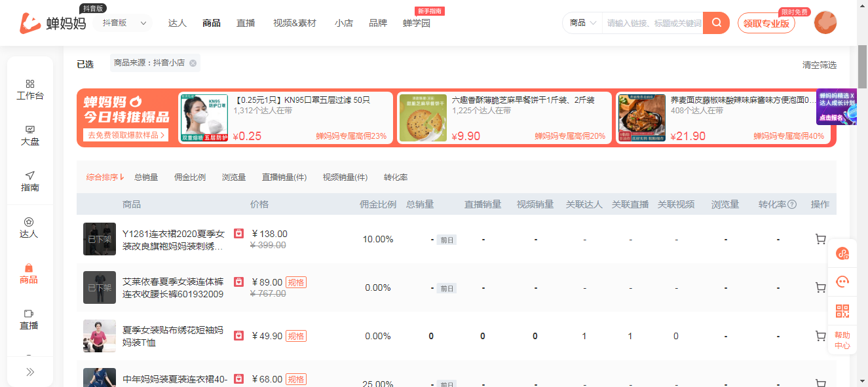Image resolution: width=868 pixels, height=387 pixels.
Task: Open 达人 in the top navigation
Action: click(x=178, y=23)
